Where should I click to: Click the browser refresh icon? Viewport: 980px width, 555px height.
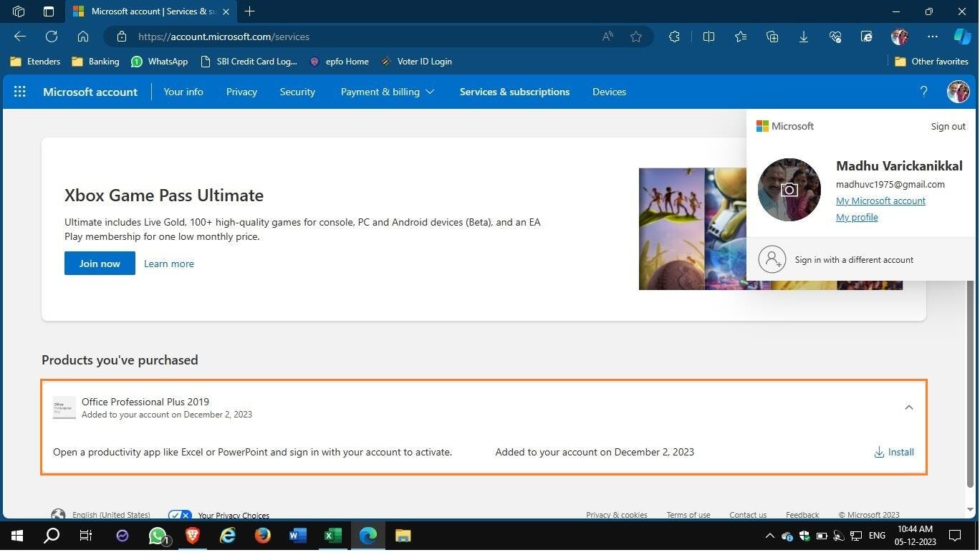[x=52, y=37]
